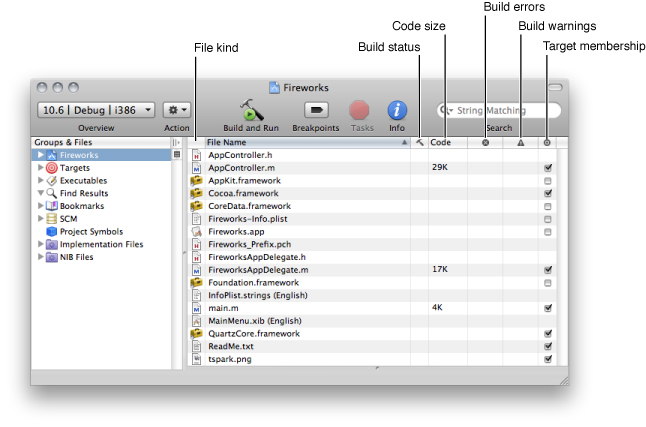Collapse the Find Results group triangle
The height and width of the screenshot is (427, 646).
pos(41,193)
